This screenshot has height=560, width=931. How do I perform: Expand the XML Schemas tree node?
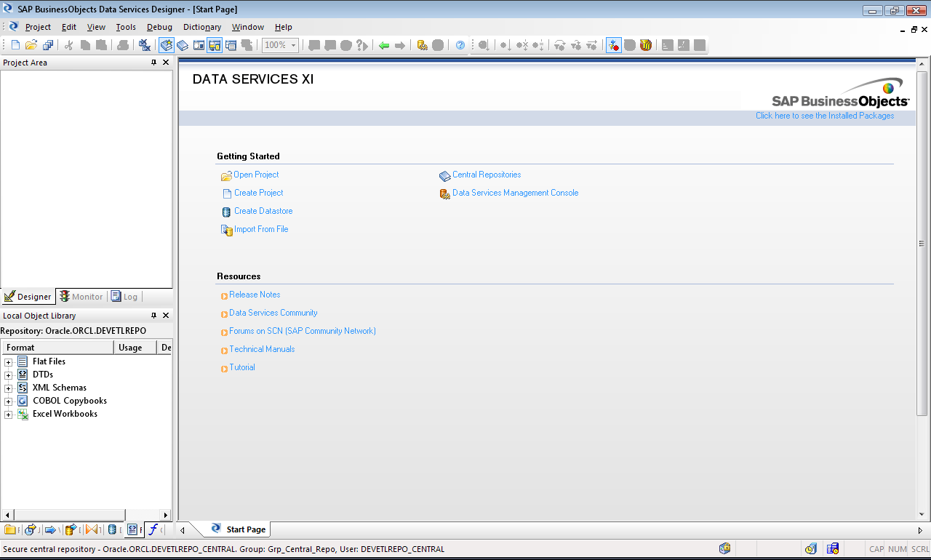[x=9, y=388]
